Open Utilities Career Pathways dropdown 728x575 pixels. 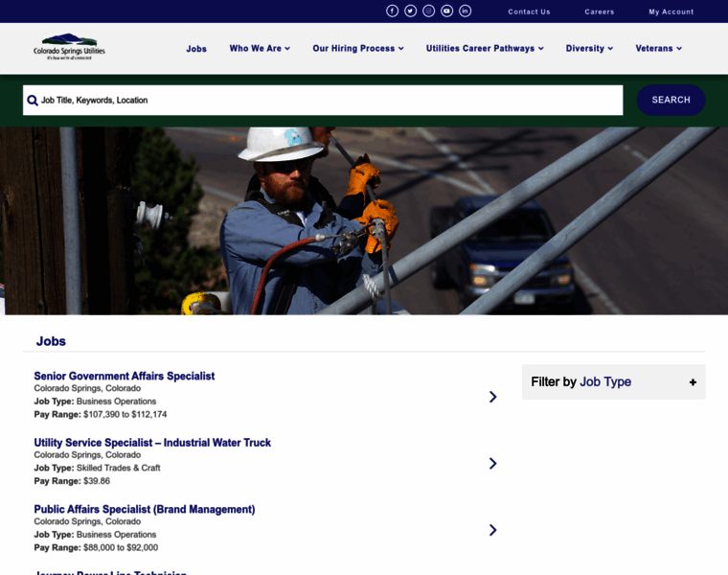pyautogui.click(x=485, y=48)
